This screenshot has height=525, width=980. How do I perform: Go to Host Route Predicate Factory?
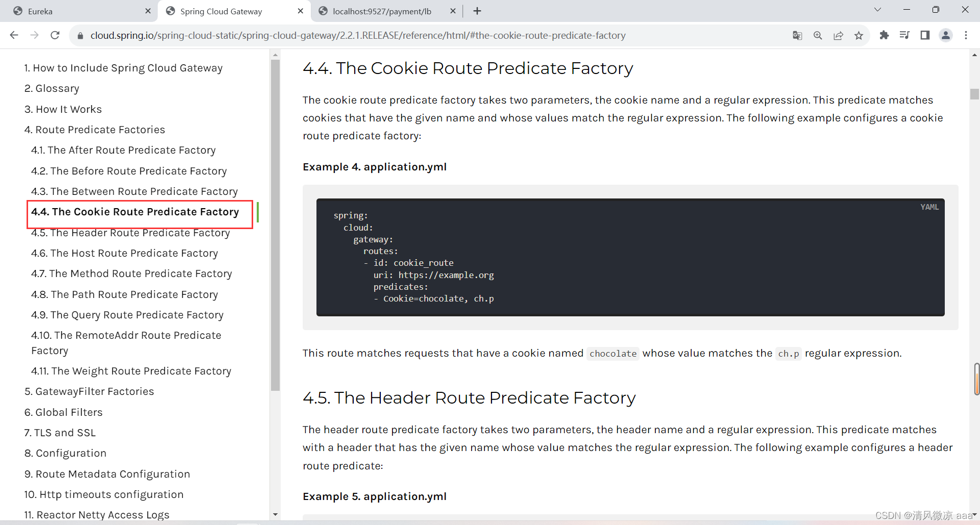[x=124, y=253]
